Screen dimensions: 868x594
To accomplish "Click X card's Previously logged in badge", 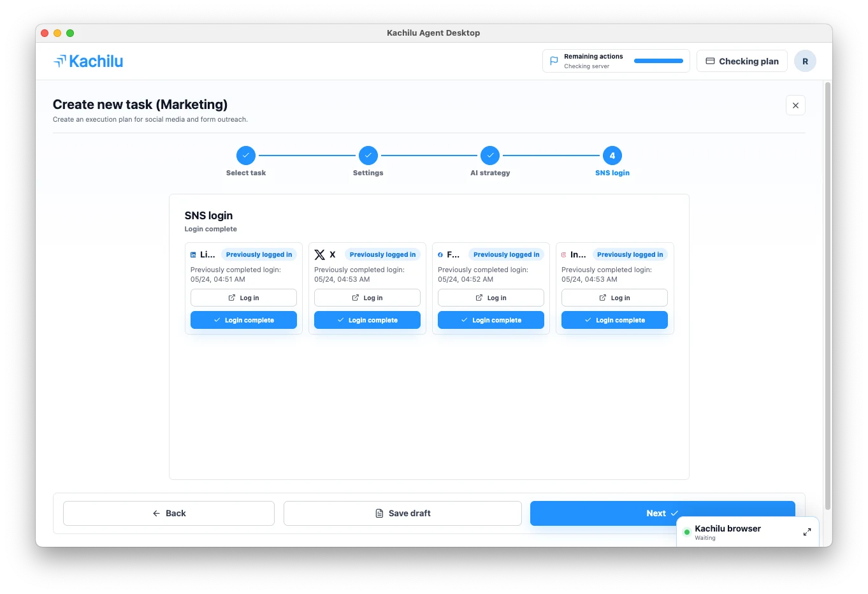I will [x=382, y=254].
